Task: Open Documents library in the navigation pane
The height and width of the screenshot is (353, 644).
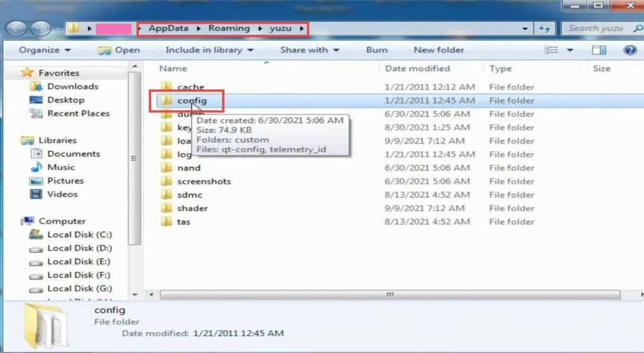Action: point(74,154)
